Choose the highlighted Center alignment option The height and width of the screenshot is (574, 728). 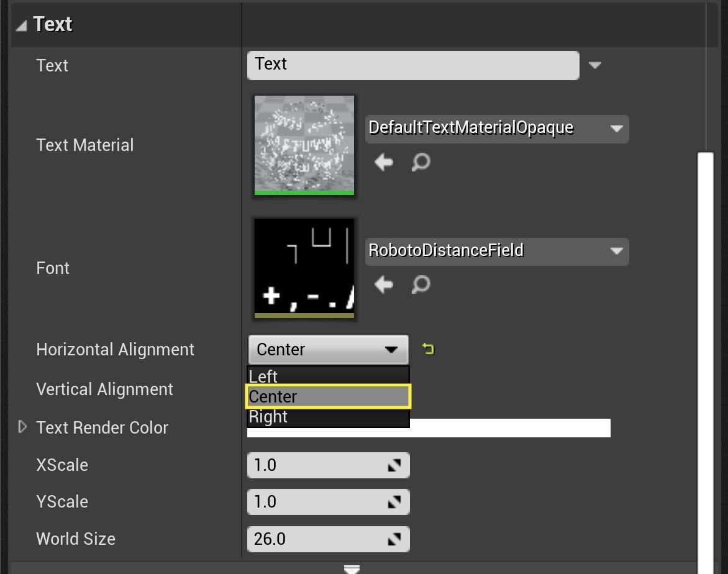click(x=328, y=396)
